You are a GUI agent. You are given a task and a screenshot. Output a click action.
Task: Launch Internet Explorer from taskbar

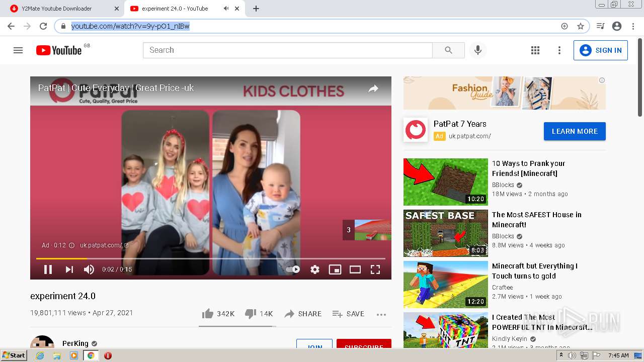click(40, 355)
